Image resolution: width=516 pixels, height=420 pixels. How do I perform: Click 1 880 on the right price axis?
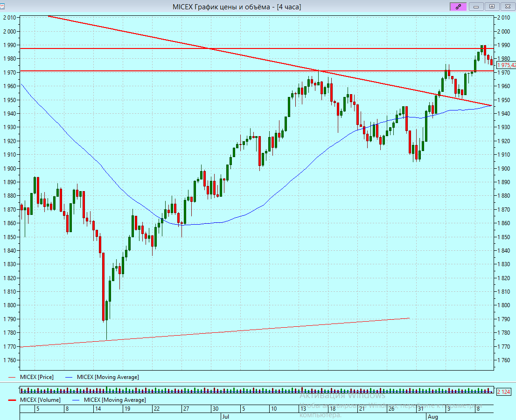(x=504, y=196)
